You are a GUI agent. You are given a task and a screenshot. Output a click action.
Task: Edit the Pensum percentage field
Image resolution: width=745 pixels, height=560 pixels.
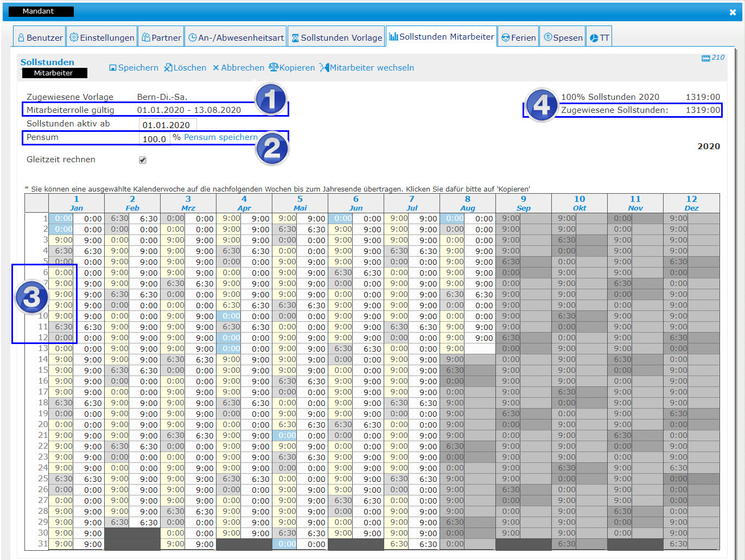[x=155, y=139]
